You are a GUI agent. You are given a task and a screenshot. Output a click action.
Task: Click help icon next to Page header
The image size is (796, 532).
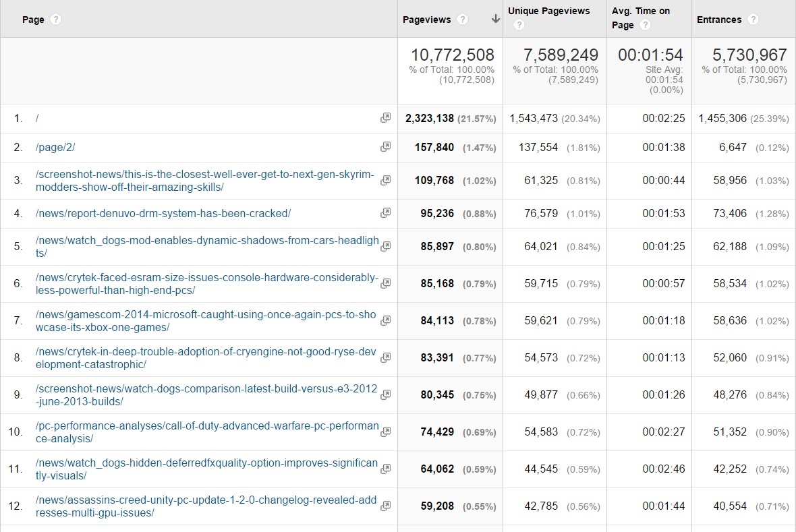56,20
